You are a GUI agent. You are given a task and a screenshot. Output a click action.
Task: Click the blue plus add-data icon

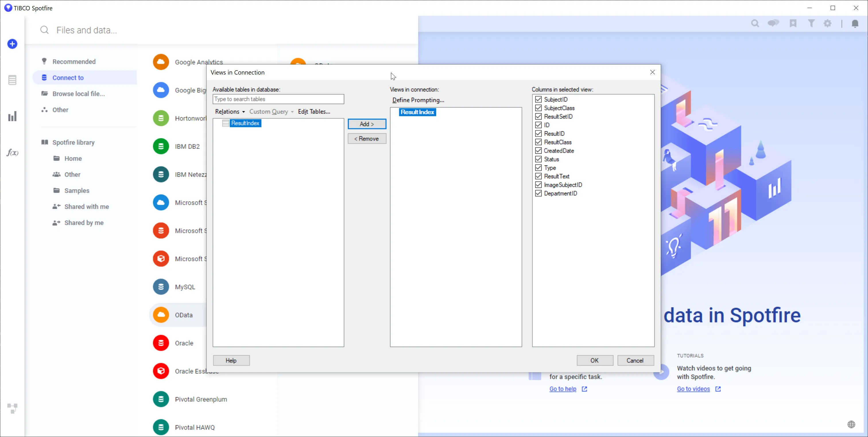click(x=12, y=44)
